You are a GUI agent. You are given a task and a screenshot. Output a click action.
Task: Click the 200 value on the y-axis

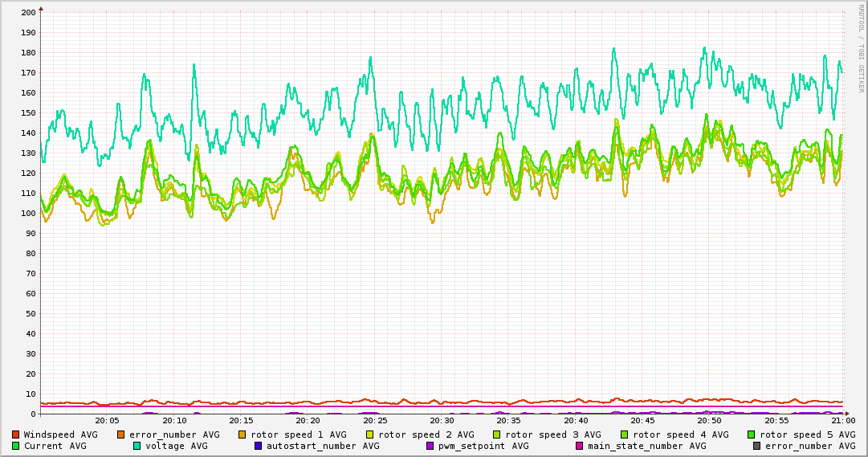point(28,12)
